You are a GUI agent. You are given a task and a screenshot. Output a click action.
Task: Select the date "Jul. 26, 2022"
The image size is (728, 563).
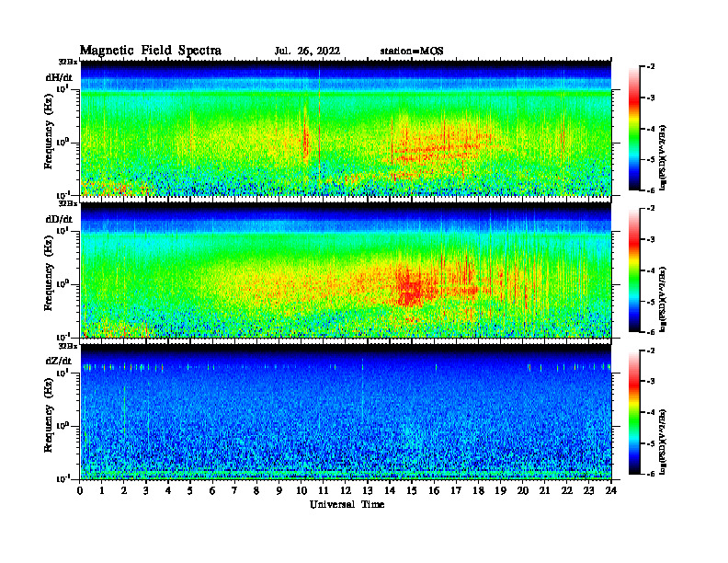307,52
